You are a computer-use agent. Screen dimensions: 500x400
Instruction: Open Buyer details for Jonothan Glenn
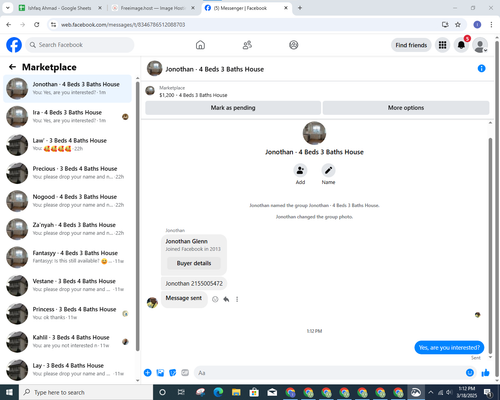tap(194, 263)
